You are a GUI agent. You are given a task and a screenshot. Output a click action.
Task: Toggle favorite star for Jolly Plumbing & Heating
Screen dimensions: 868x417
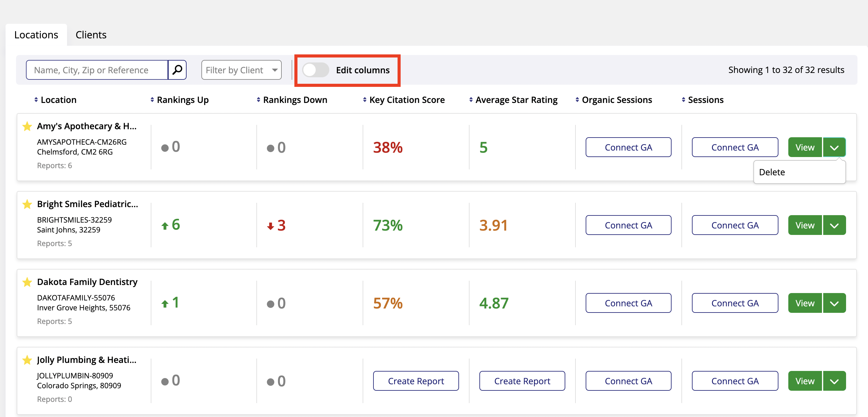click(27, 360)
